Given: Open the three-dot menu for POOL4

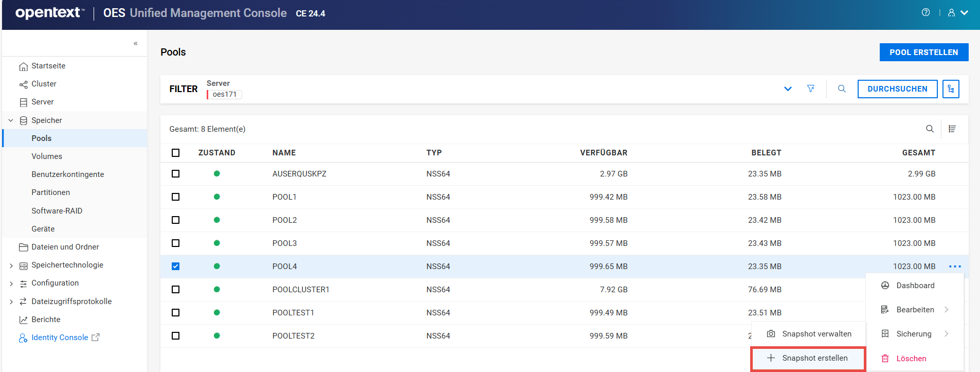Looking at the screenshot, I should tap(955, 267).
